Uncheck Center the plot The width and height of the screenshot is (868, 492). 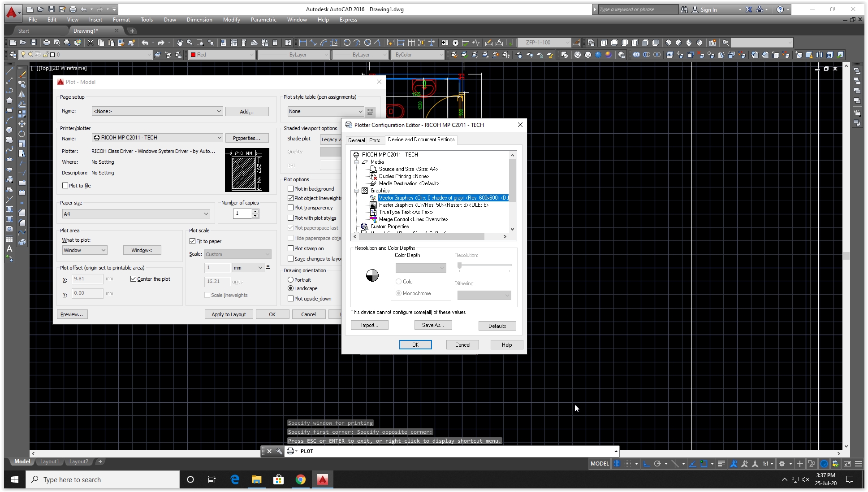[134, 279]
